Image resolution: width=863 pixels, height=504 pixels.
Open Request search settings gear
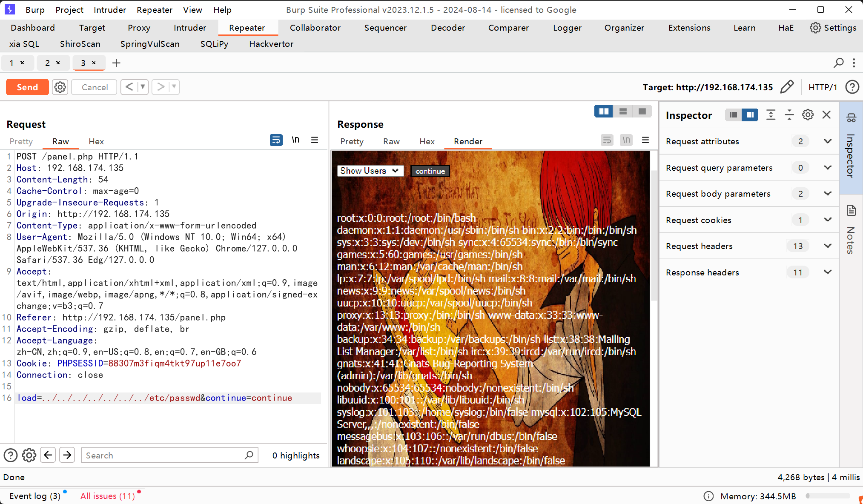click(29, 455)
